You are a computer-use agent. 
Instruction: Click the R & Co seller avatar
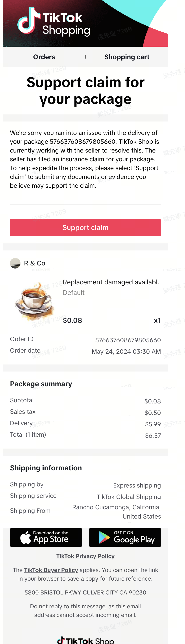15,263
